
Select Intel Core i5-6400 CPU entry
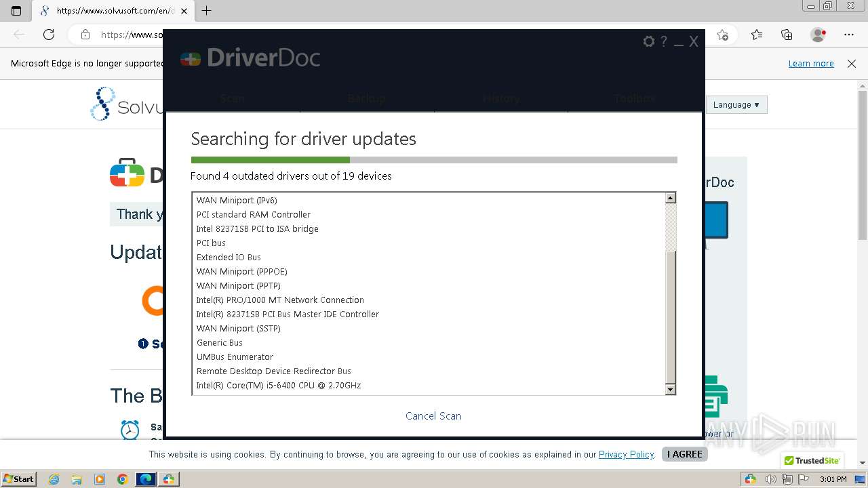279,386
